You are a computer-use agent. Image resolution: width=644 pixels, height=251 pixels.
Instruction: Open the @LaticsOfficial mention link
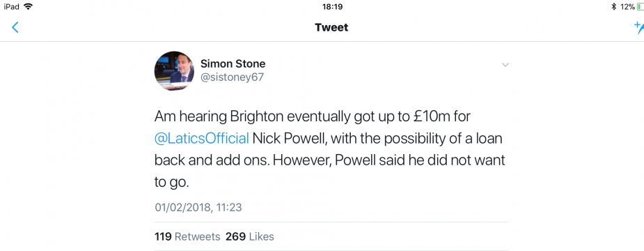(202, 139)
